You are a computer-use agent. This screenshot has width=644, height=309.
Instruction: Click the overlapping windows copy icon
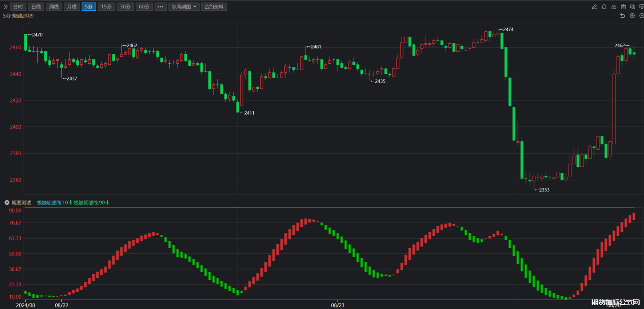tap(632, 7)
